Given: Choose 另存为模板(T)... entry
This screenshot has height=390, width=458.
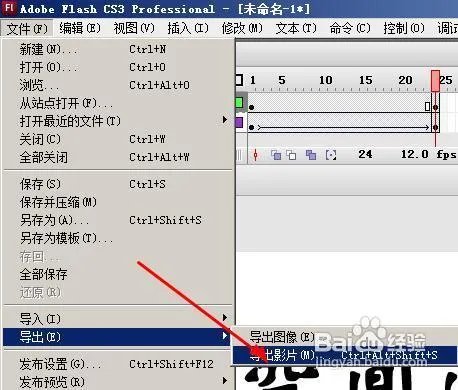Looking at the screenshot, I should [118, 238].
